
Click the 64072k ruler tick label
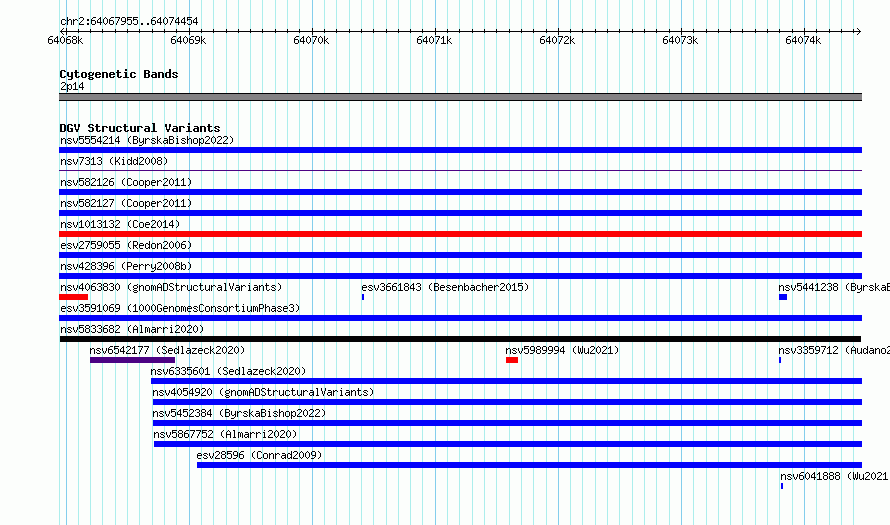557,40
